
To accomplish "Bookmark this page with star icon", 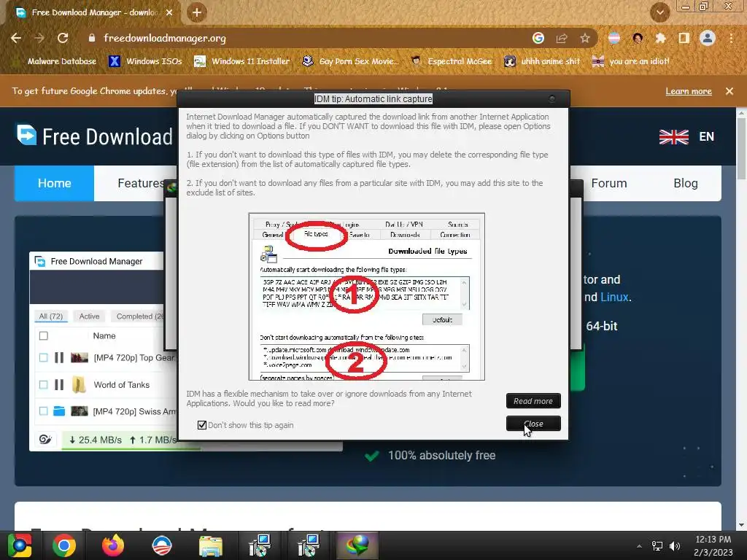I will point(585,38).
